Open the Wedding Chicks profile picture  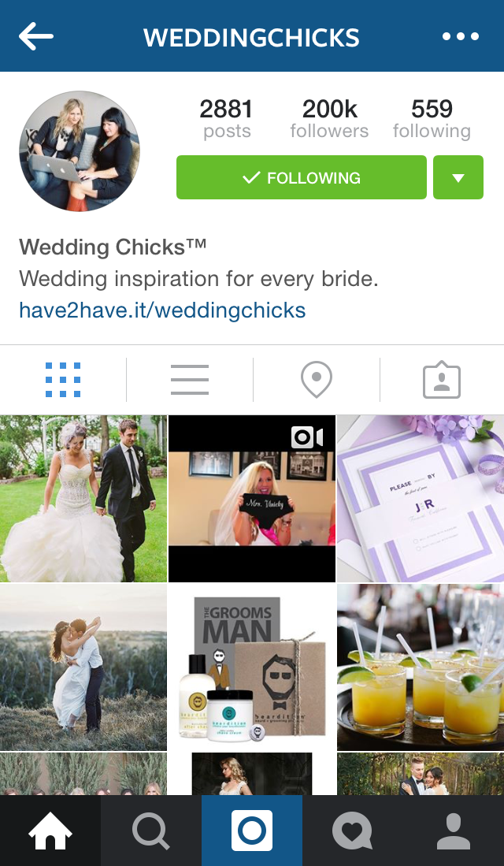pos(80,151)
